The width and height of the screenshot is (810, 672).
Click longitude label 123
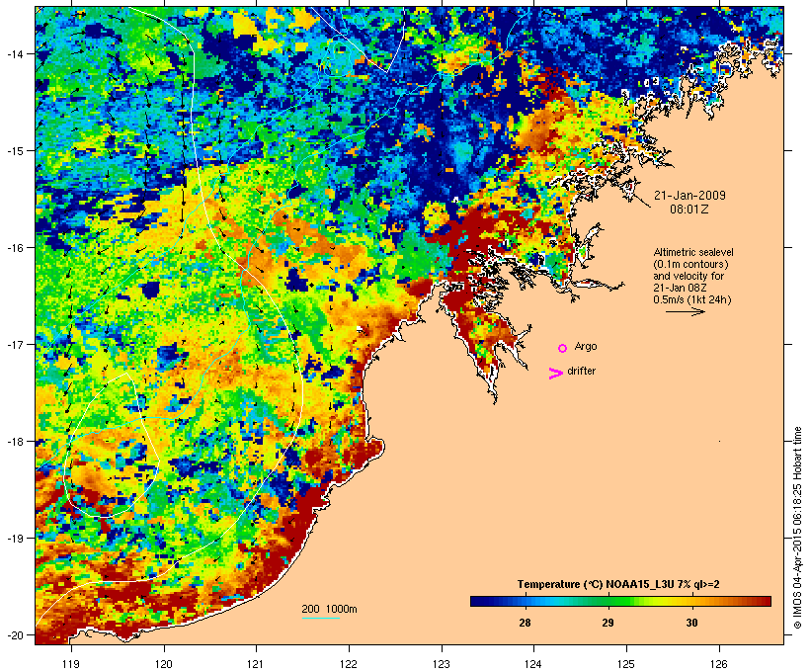(442, 664)
